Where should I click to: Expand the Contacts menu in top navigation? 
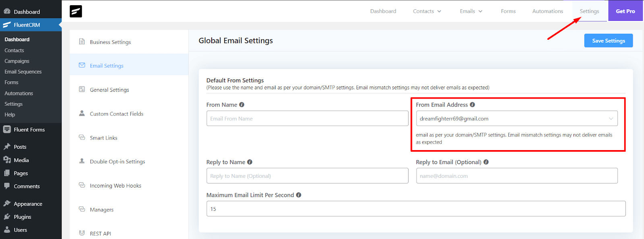427,11
